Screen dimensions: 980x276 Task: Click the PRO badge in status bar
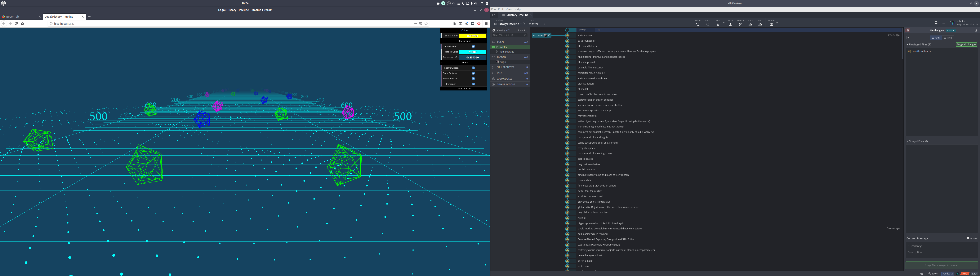965,274
